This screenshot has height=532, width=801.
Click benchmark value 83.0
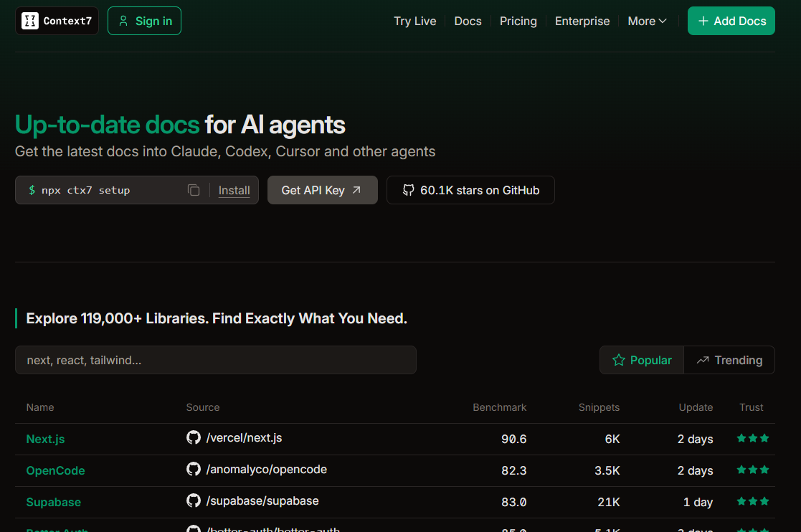pos(513,503)
